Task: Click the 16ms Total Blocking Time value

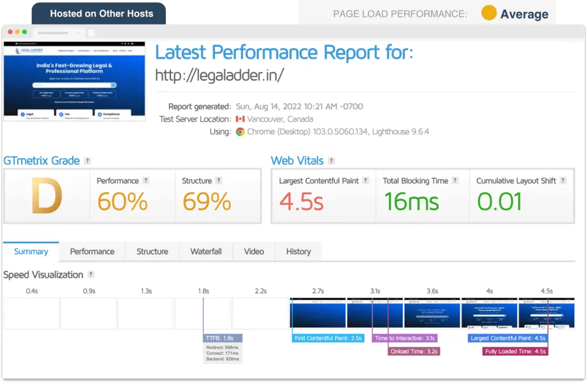Action: pyautogui.click(x=411, y=202)
